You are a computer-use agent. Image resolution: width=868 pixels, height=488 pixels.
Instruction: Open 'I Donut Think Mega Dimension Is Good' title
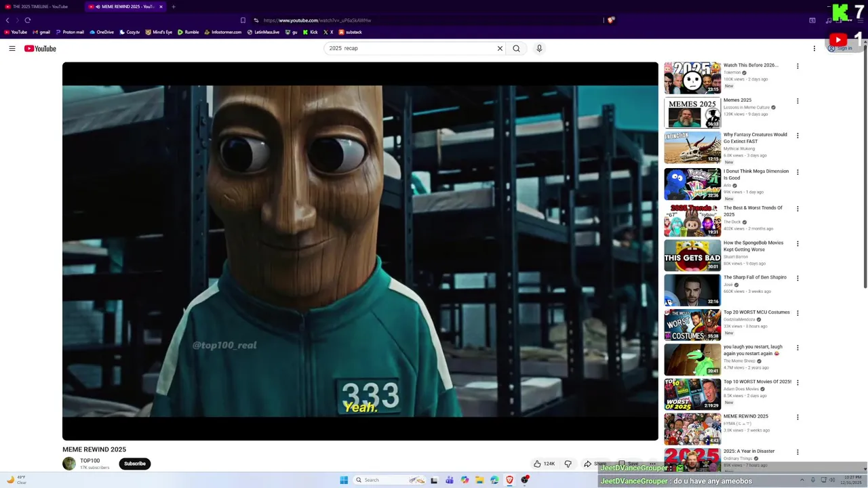(x=756, y=174)
